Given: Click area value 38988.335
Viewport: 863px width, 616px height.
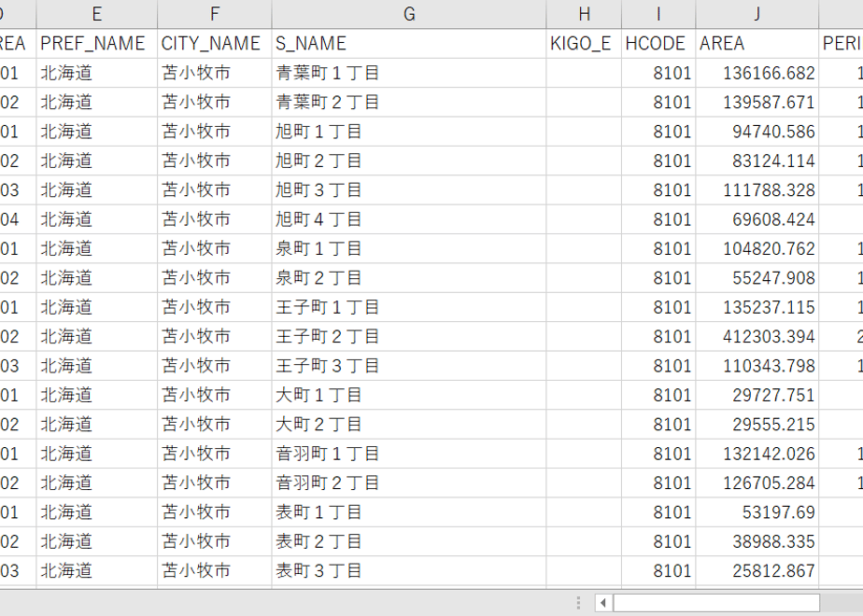Looking at the screenshot, I should (x=757, y=541).
